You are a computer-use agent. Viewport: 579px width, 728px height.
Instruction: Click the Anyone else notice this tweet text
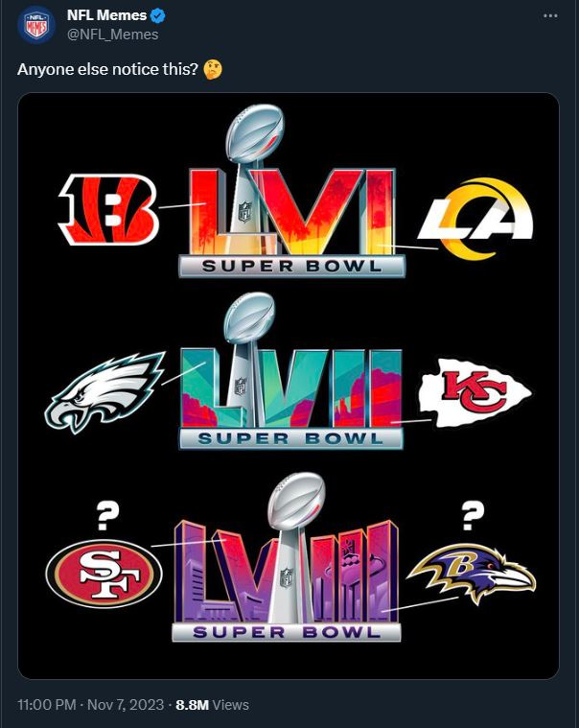(107, 69)
